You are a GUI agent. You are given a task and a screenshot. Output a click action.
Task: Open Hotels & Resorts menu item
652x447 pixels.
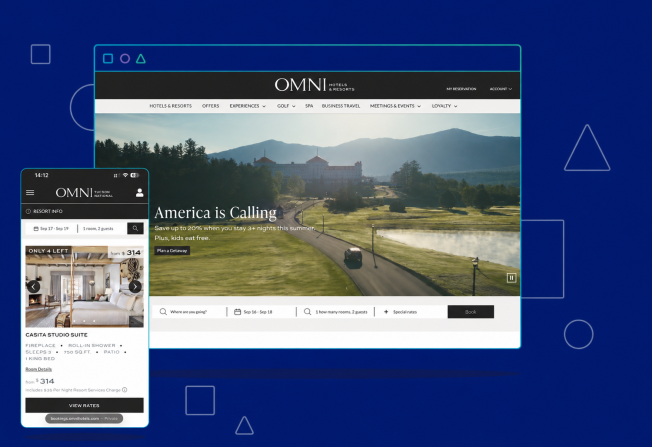click(170, 106)
